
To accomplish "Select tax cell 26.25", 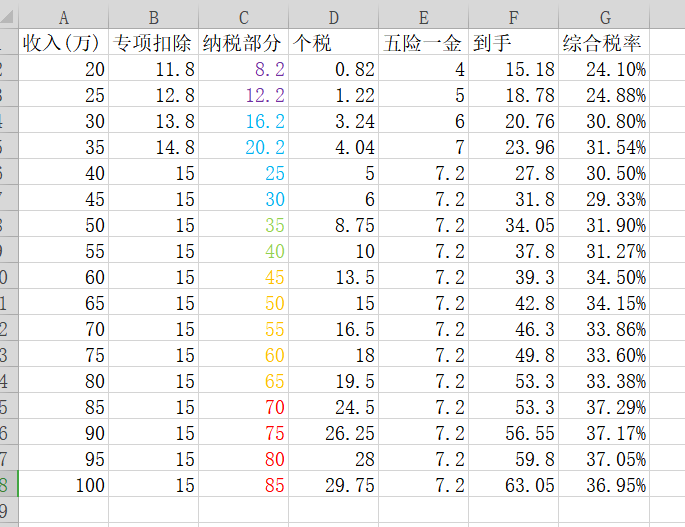I will pyautogui.click(x=333, y=432).
